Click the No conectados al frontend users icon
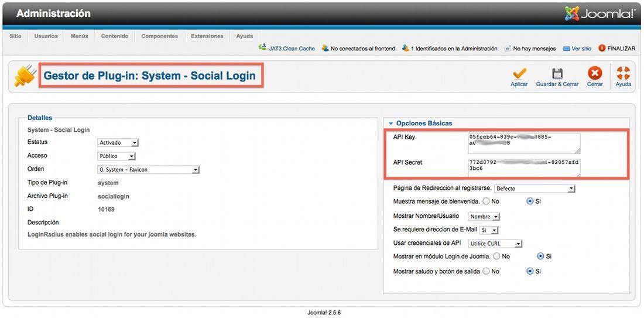 326,48
